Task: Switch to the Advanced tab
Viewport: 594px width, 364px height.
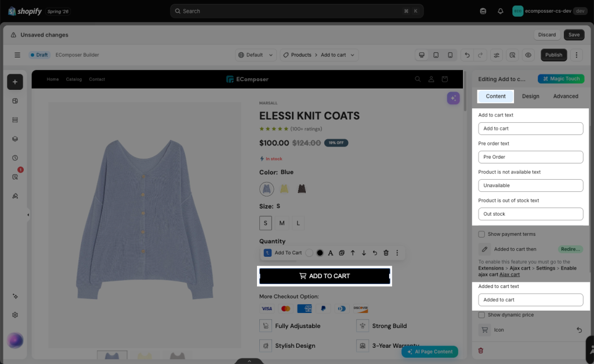Action: point(566,96)
